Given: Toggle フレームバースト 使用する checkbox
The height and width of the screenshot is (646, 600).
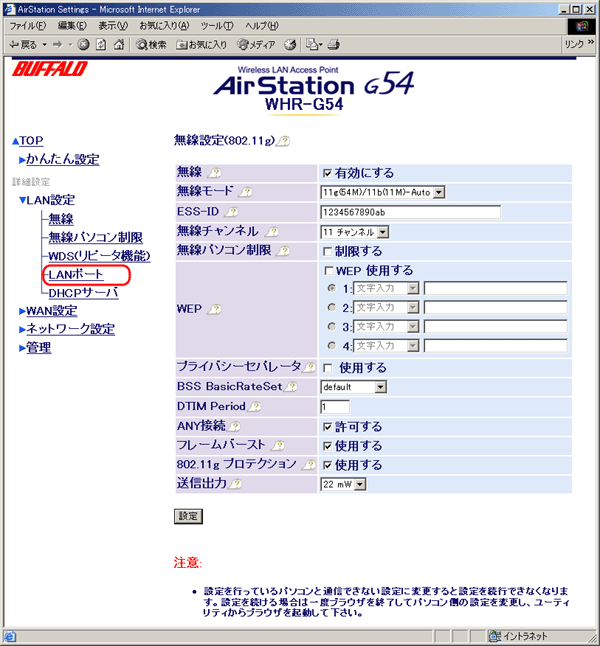Looking at the screenshot, I should (328, 446).
